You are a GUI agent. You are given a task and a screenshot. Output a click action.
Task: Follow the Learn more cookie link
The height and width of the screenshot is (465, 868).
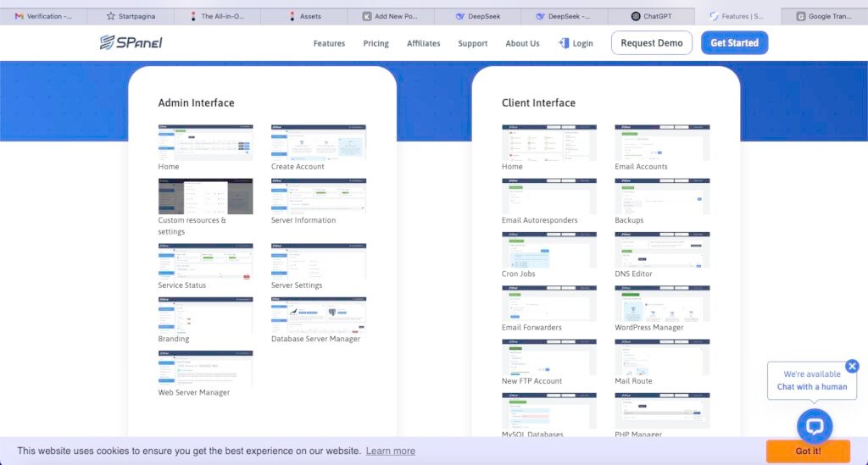(390, 451)
